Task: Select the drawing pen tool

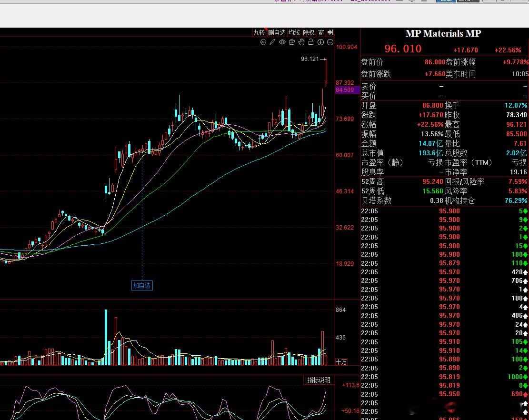Action: pos(273,42)
